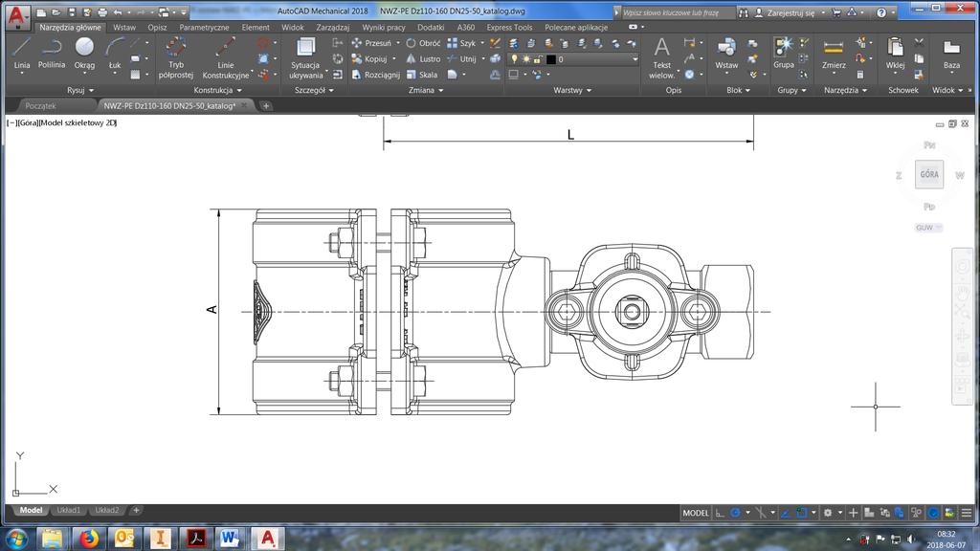The height and width of the screenshot is (551, 980).
Task: Open the Baza view tool
Action: pyautogui.click(x=951, y=54)
